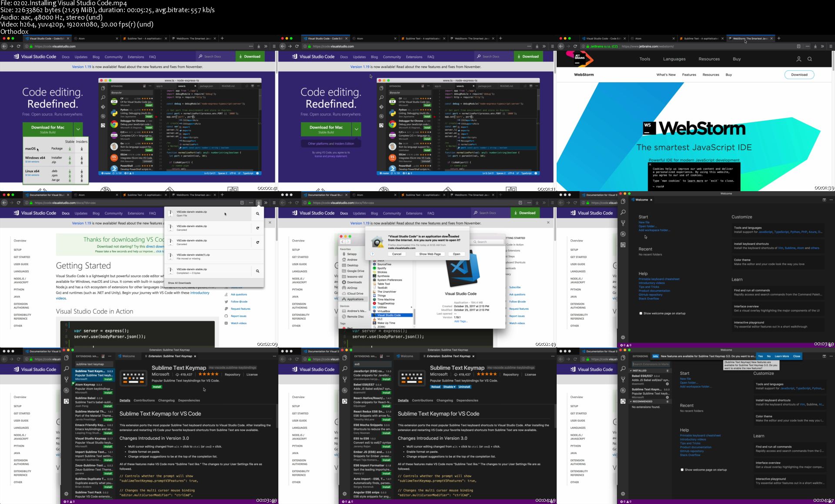Image resolution: width=835 pixels, height=504 pixels.
Task: Open Source Control icon in VS Code 00:03:19 frame
Action: 623,223
